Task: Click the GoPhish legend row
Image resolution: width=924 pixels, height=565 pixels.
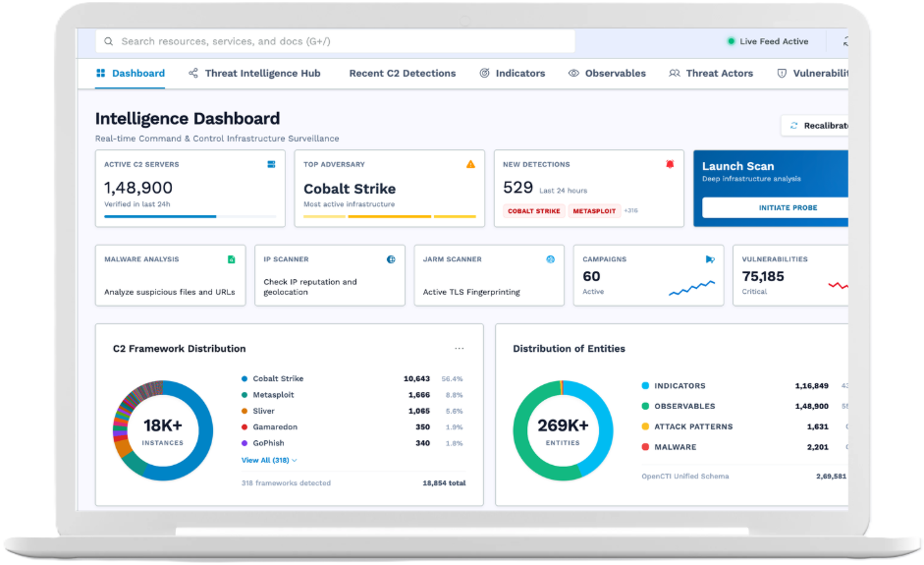Action: [x=353, y=443]
